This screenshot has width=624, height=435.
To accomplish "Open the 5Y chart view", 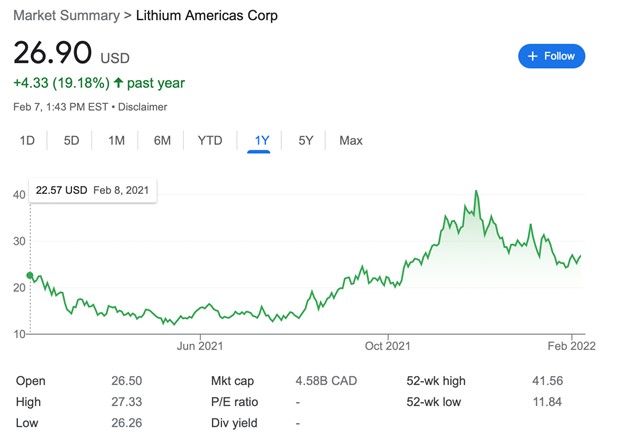I will coord(306,140).
